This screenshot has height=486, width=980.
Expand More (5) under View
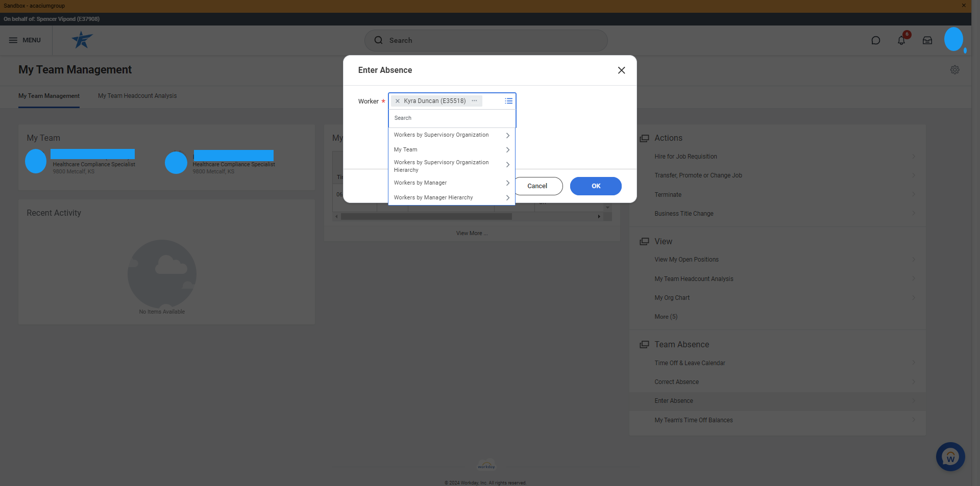pos(666,317)
